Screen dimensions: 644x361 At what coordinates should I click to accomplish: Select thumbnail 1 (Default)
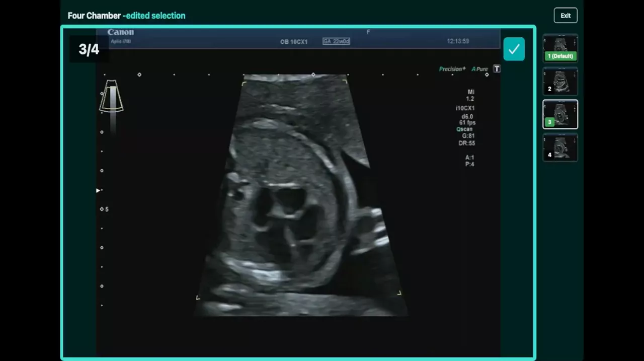pos(560,49)
